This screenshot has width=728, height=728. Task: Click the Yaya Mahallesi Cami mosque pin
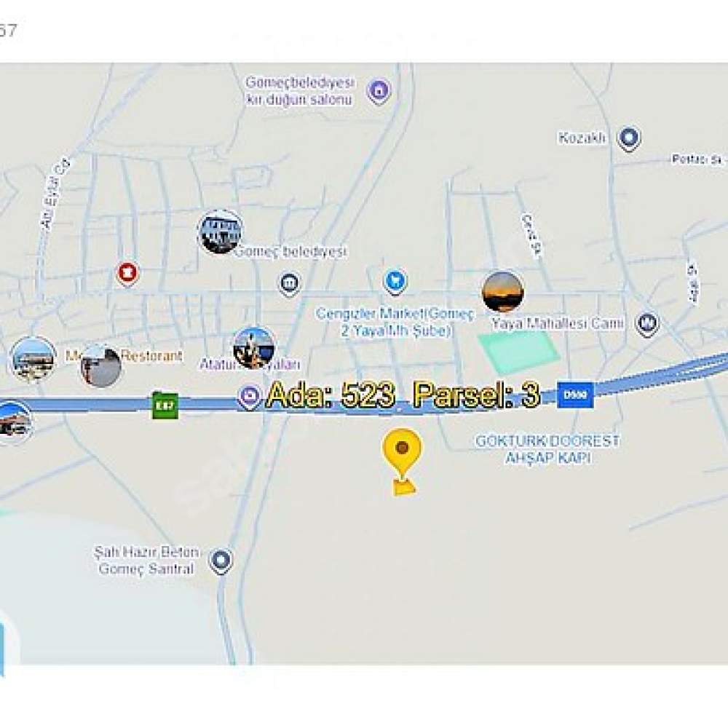click(x=648, y=323)
